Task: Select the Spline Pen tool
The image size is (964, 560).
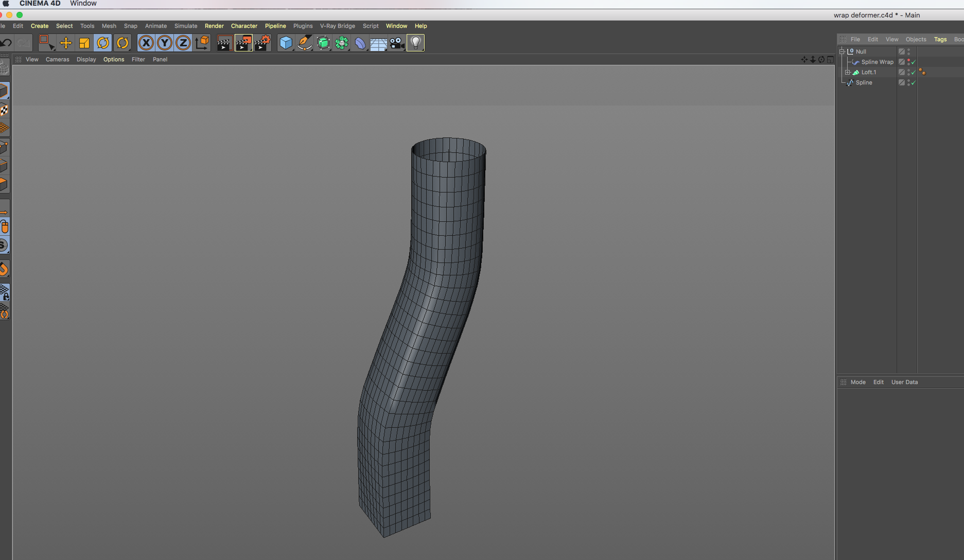Action: (x=305, y=43)
